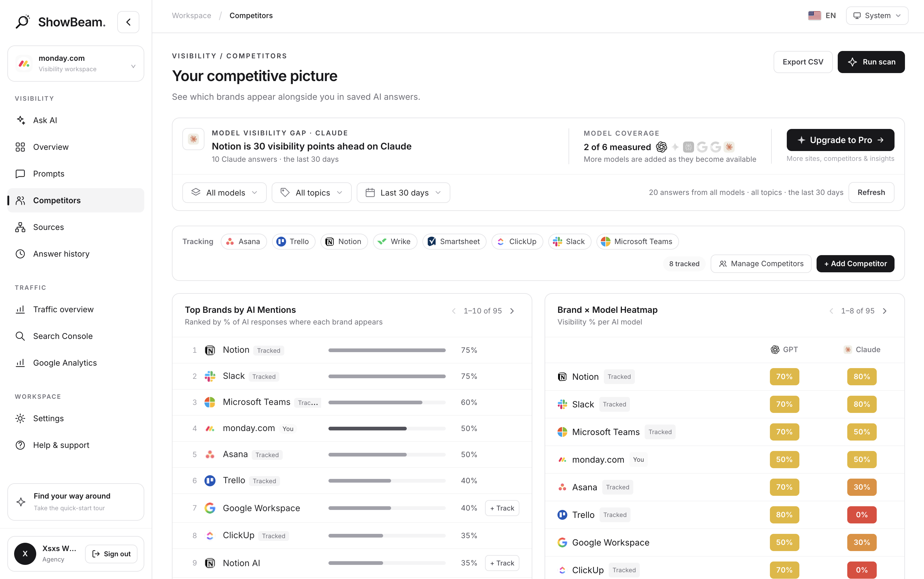
Task: Click Trello's 0% Claude heatmap cell
Action: coord(862,515)
